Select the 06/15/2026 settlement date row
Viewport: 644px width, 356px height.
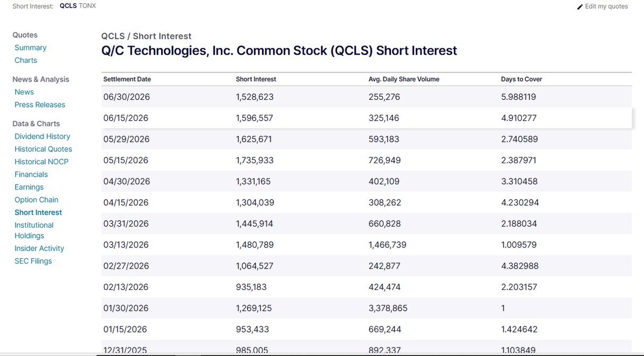point(366,118)
